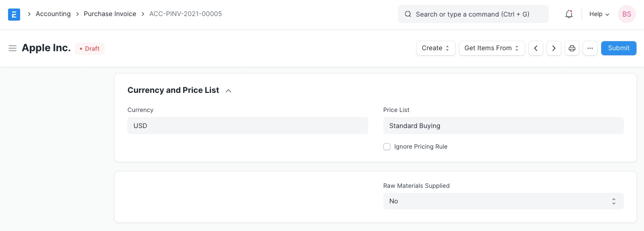This screenshot has height=231, width=644.
Task: Toggle the sidebar hamburger menu
Action: pos(13,48)
